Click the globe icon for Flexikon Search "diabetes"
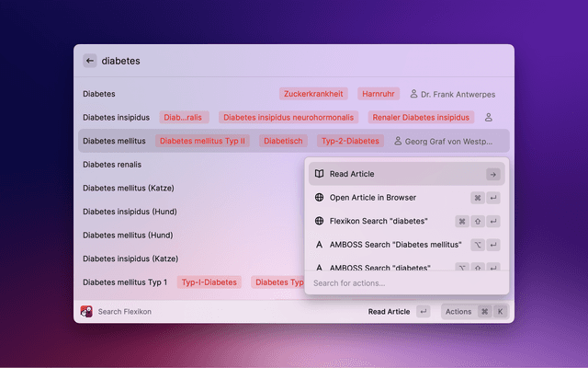This screenshot has width=588, height=368. (319, 222)
